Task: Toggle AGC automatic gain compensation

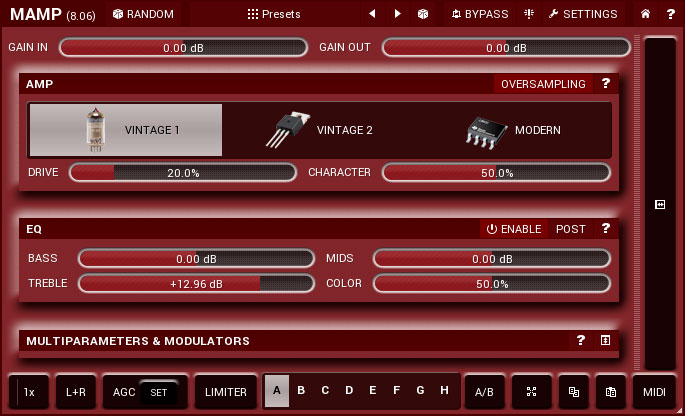Action: pos(124,392)
